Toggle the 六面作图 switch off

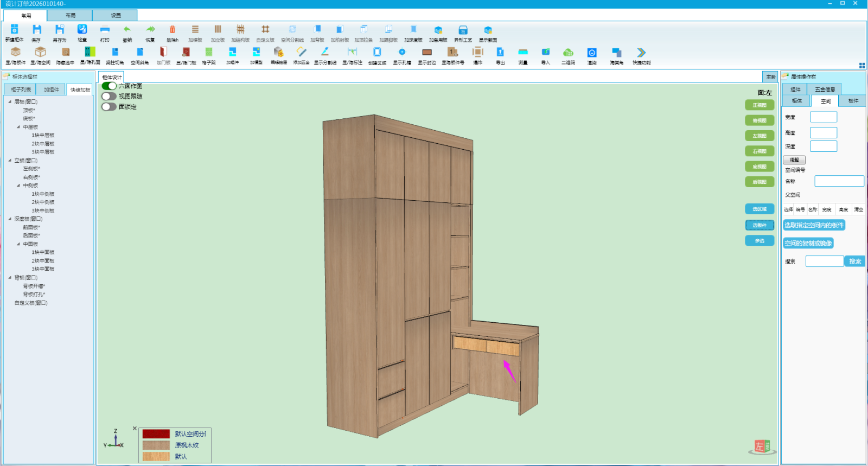tap(109, 86)
